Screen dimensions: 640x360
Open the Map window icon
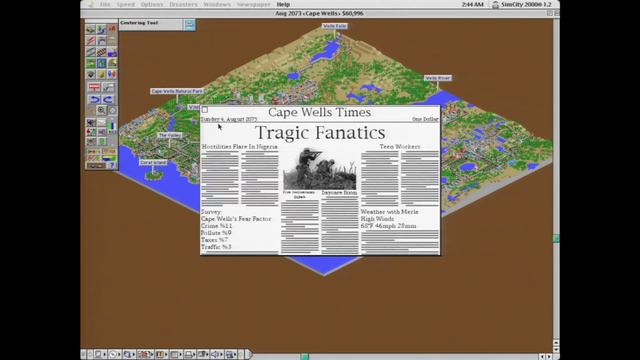pos(90,122)
